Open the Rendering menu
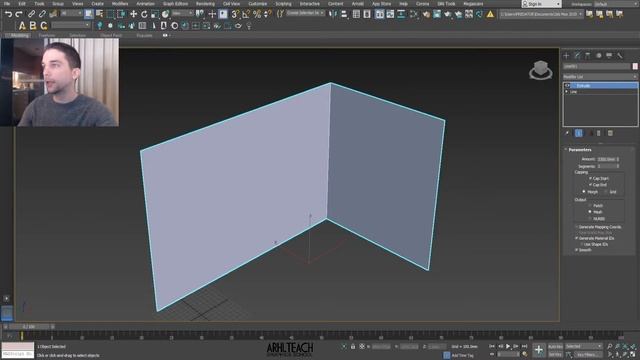The image size is (640, 360). (x=205, y=4)
